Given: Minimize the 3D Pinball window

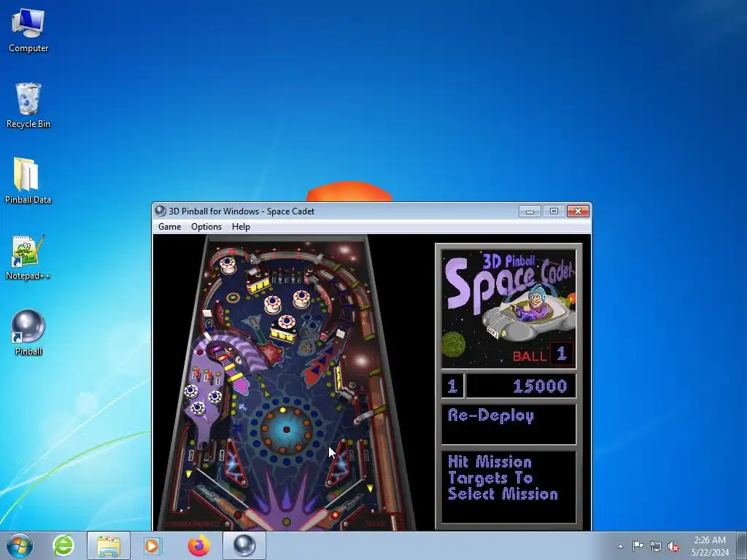Looking at the screenshot, I should 530,211.
